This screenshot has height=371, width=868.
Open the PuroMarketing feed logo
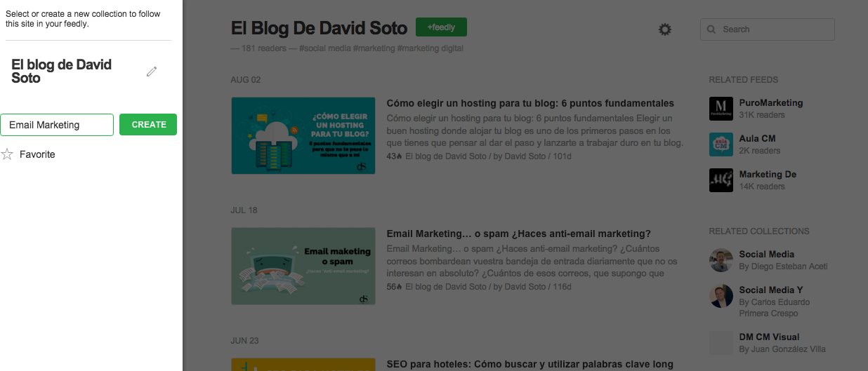pyautogui.click(x=721, y=109)
